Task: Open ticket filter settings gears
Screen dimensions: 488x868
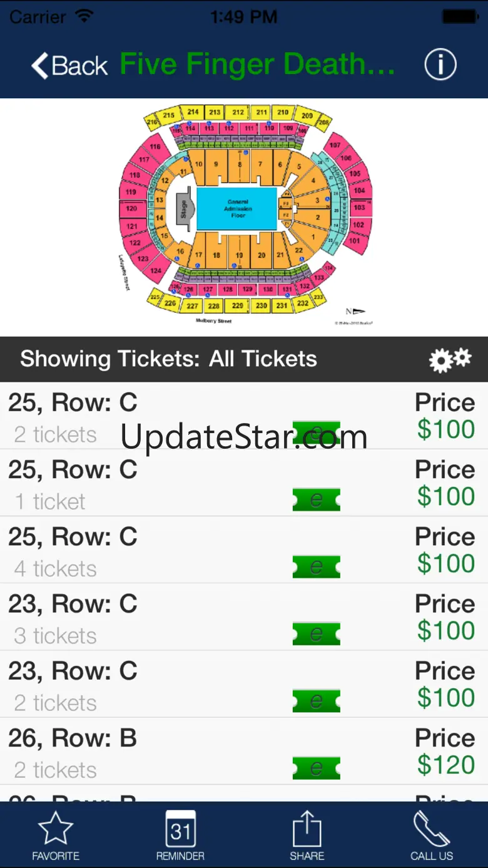Action: tap(450, 360)
